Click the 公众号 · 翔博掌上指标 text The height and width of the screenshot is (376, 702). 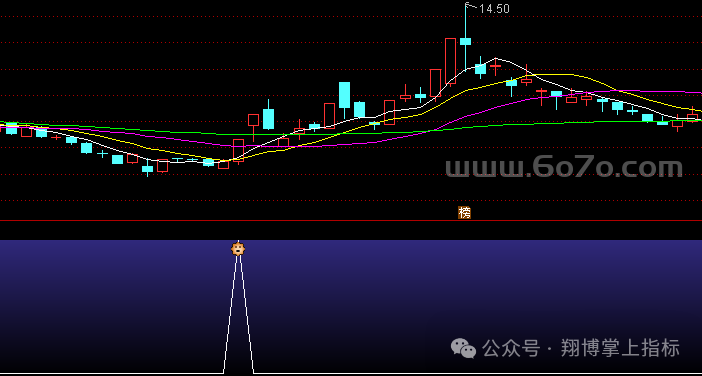(x=581, y=348)
